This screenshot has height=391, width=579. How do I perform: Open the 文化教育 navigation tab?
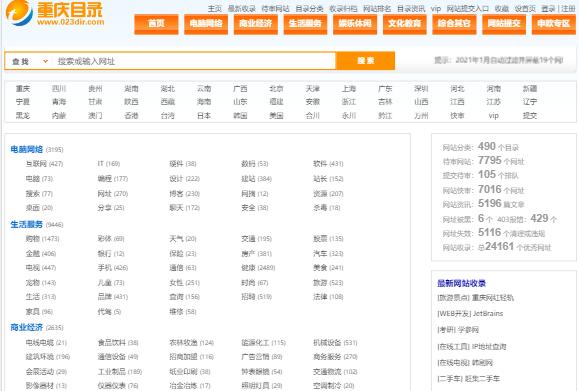coord(404,24)
